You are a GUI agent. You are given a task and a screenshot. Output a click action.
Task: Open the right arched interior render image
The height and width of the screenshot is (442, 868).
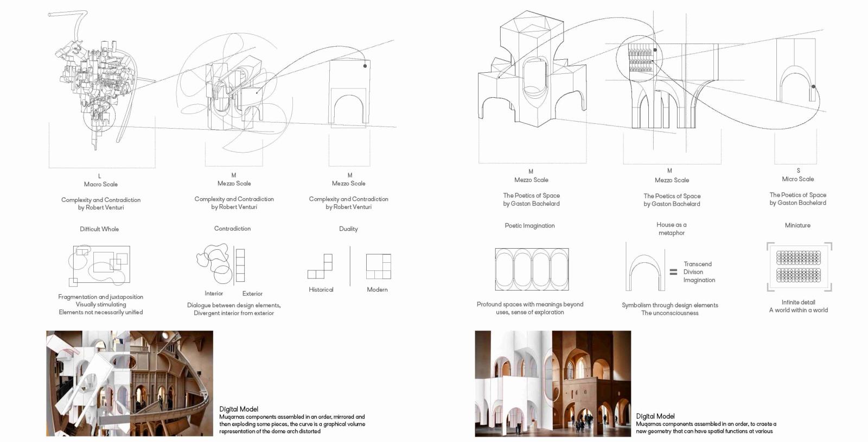point(553,383)
